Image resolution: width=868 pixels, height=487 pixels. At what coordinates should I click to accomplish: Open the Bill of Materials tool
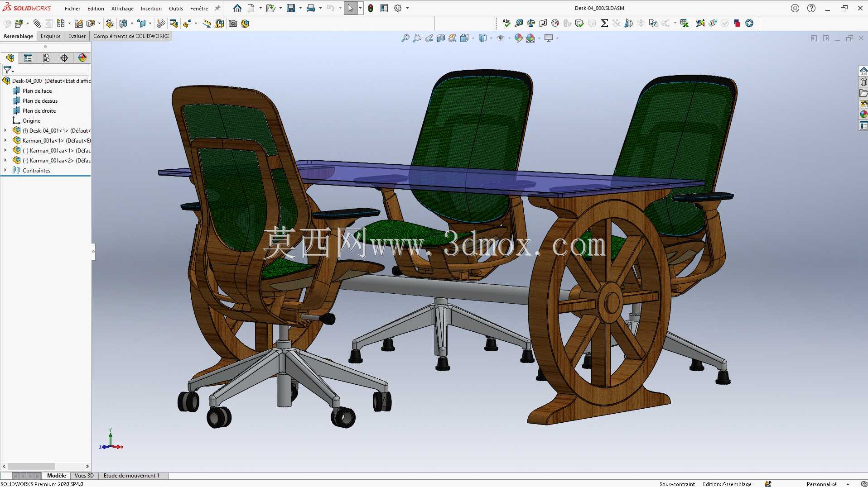click(174, 24)
